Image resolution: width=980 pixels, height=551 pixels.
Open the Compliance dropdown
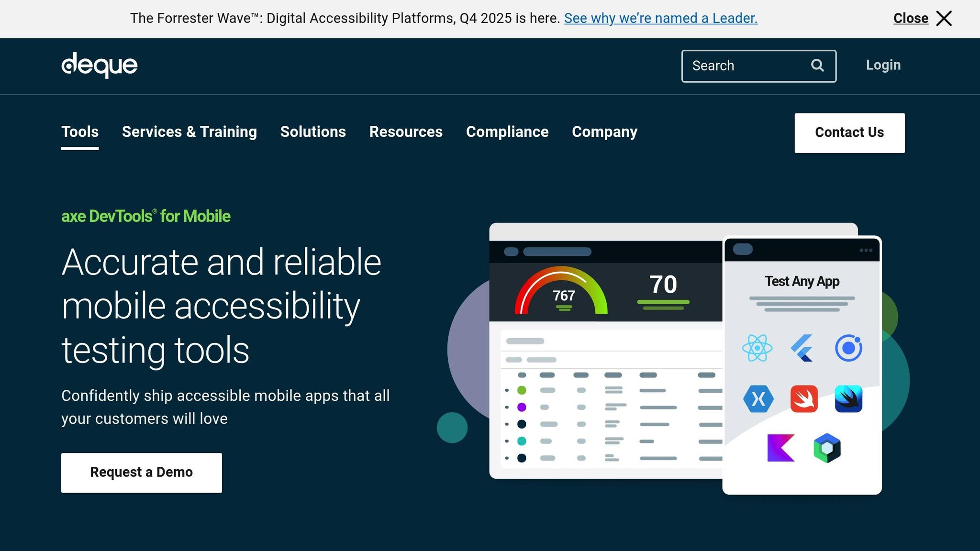[x=507, y=132]
